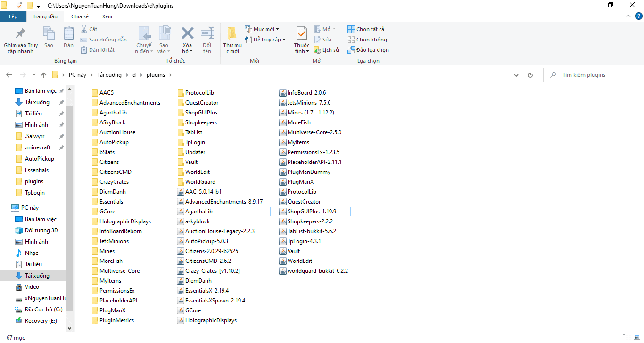Pin folder with Ghim vào Truy cập nhanh
Screen dimensions: 644x343
(21, 40)
